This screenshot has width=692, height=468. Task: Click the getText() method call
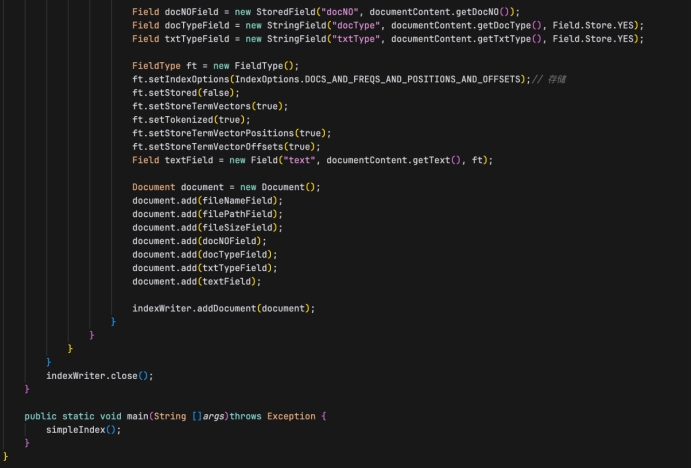[443, 160]
